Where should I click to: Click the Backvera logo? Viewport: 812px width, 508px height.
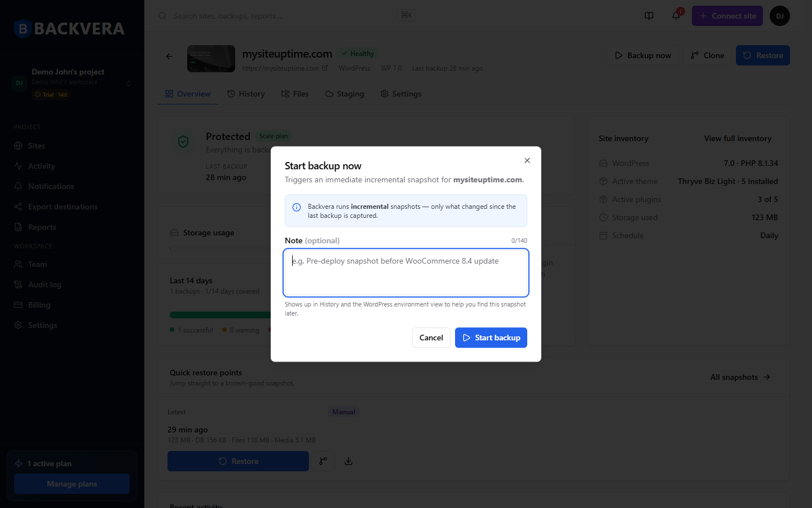[69, 29]
